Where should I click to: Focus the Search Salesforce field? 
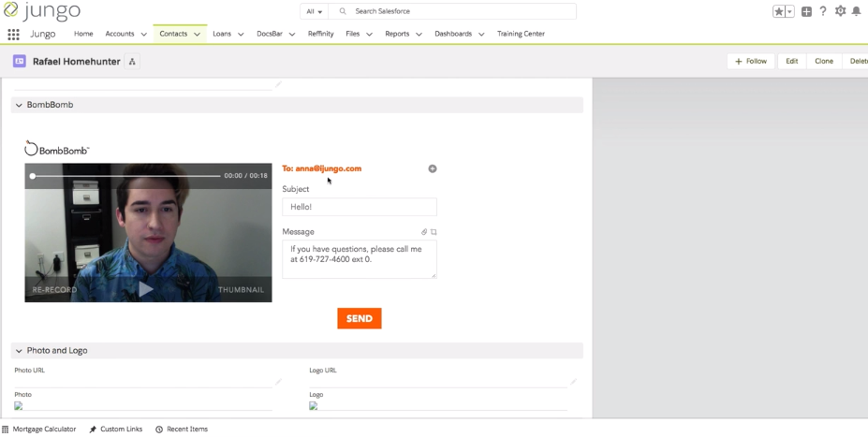tap(452, 11)
